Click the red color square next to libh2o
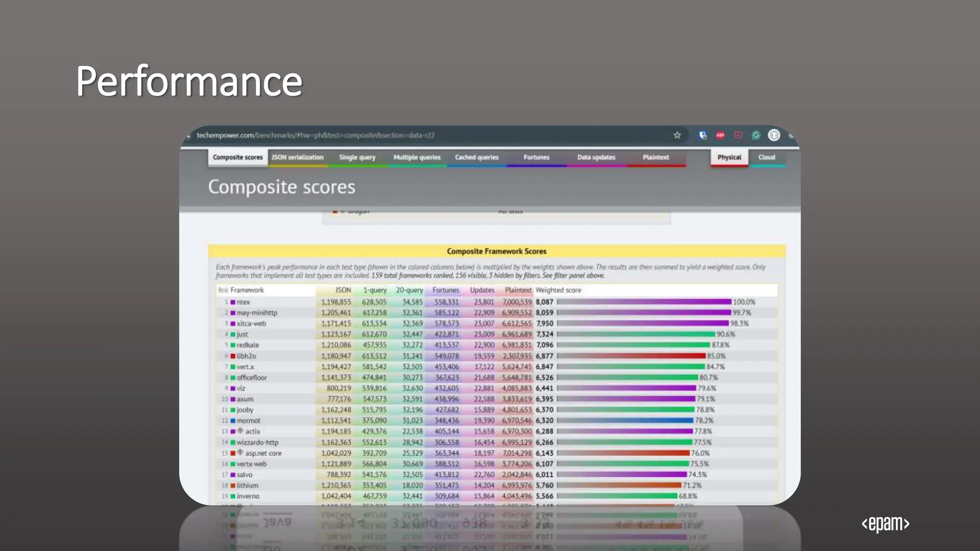Image resolution: width=980 pixels, height=551 pixels. point(233,356)
